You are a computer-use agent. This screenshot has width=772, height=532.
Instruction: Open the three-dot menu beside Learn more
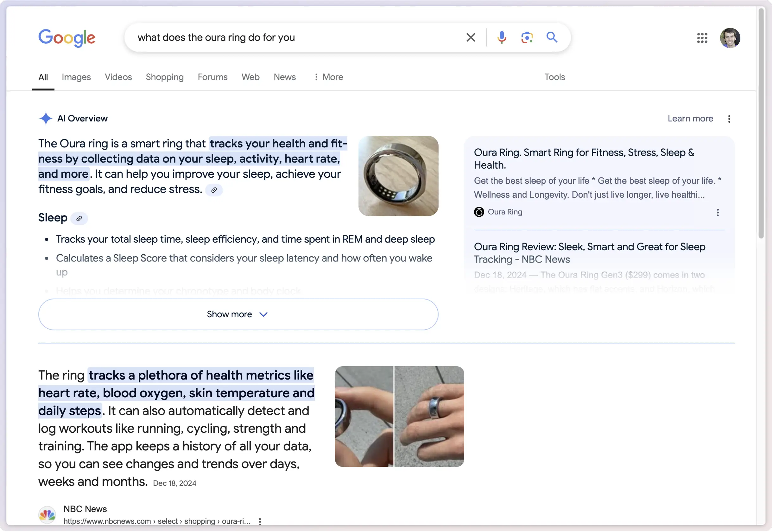click(729, 119)
